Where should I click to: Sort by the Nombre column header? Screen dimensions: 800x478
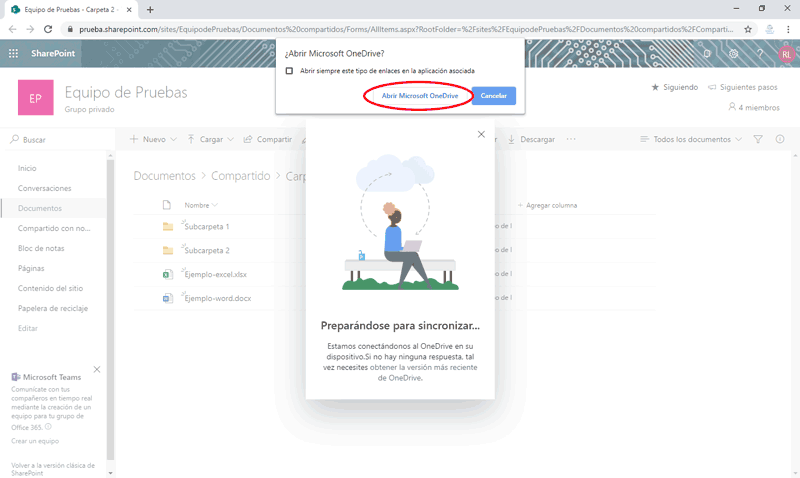[201, 205]
